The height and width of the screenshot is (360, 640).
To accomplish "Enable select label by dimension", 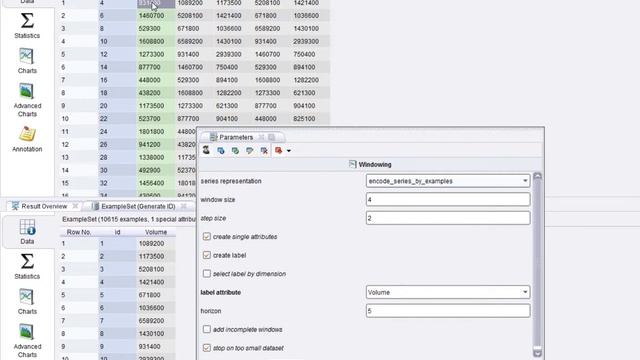I will (x=207, y=273).
